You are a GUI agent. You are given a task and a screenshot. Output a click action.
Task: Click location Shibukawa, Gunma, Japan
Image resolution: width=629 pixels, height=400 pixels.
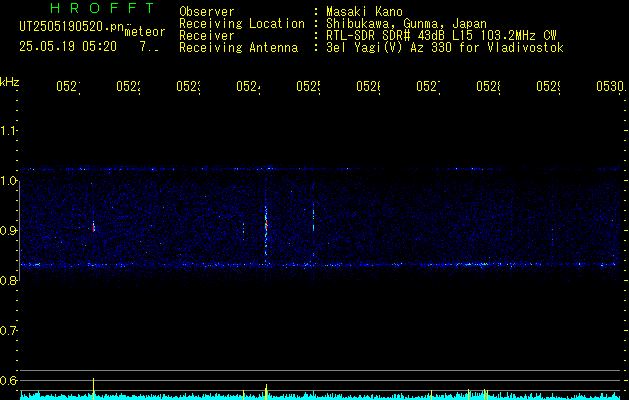click(406, 24)
